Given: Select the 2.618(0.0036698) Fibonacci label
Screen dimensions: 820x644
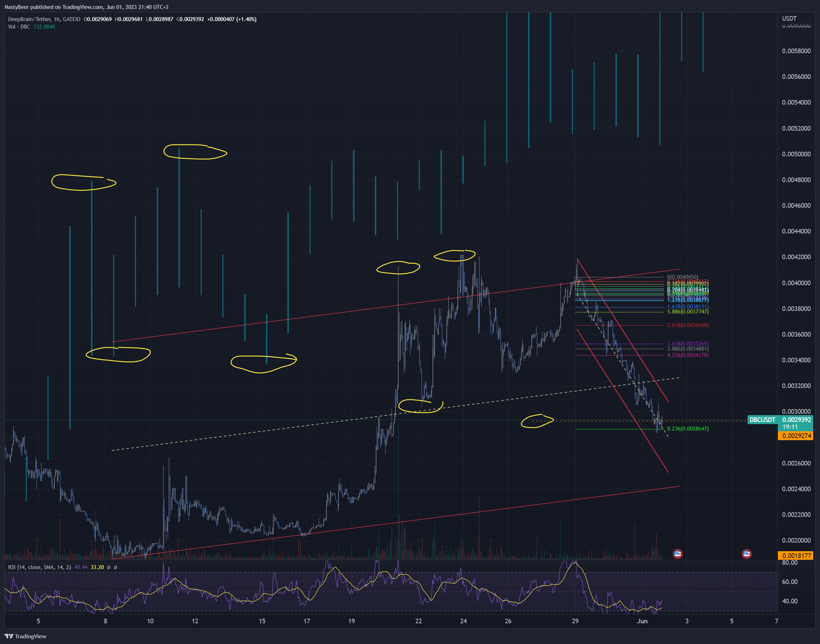Looking at the screenshot, I should pos(688,325).
